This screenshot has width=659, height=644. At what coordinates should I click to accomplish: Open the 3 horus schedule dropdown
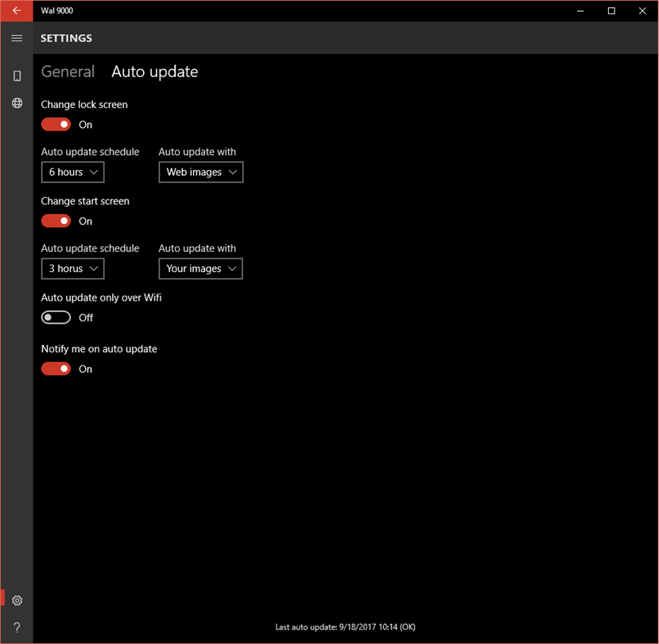(x=72, y=269)
